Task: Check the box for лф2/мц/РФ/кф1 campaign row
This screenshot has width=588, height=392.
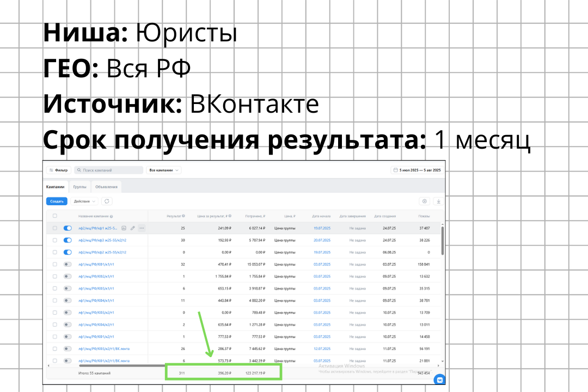Action: [55, 228]
